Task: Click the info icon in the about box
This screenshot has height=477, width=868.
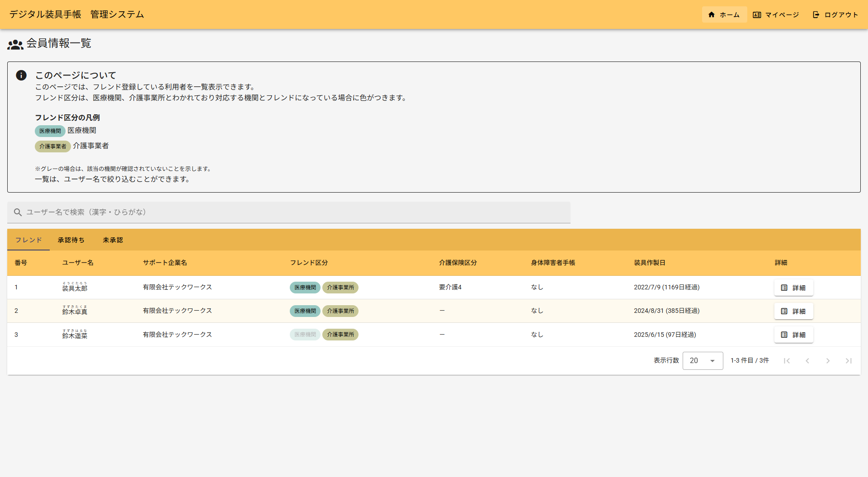Action: tap(21, 76)
